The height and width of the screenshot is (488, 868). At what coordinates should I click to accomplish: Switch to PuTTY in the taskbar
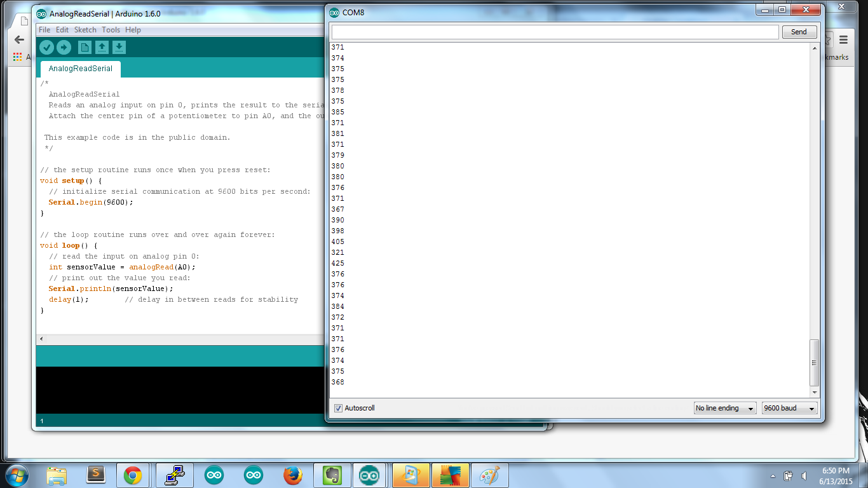pyautogui.click(x=174, y=475)
